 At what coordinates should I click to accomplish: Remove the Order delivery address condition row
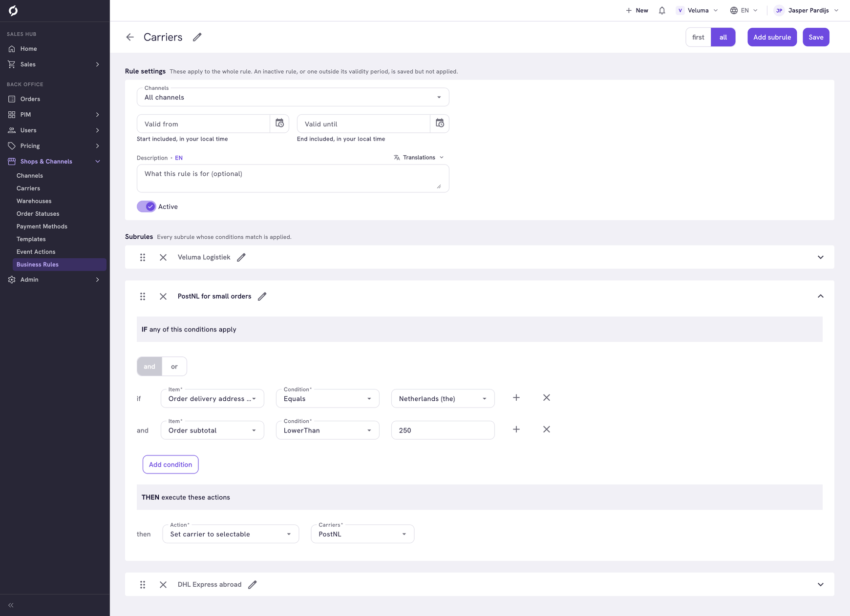[x=547, y=398]
